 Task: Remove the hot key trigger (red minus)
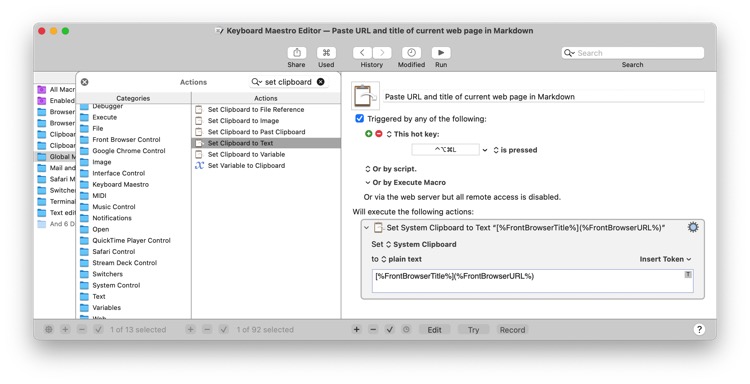click(x=378, y=134)
